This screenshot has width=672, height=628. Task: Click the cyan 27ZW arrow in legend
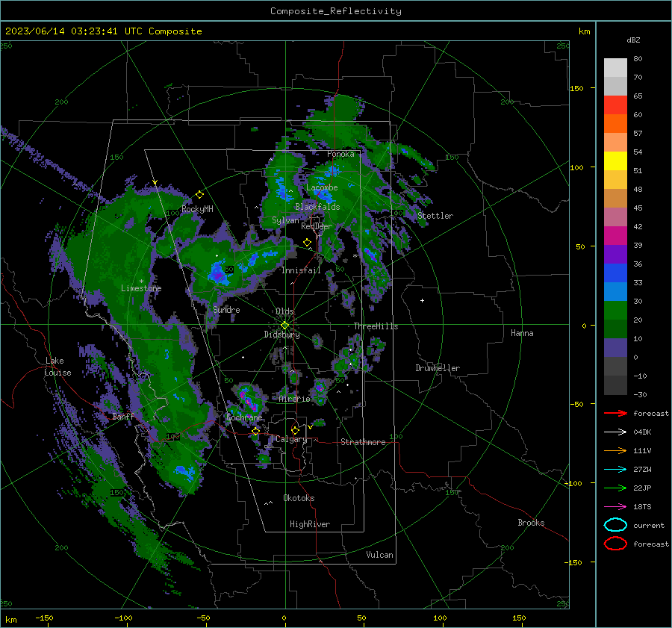tap(615, 470)
